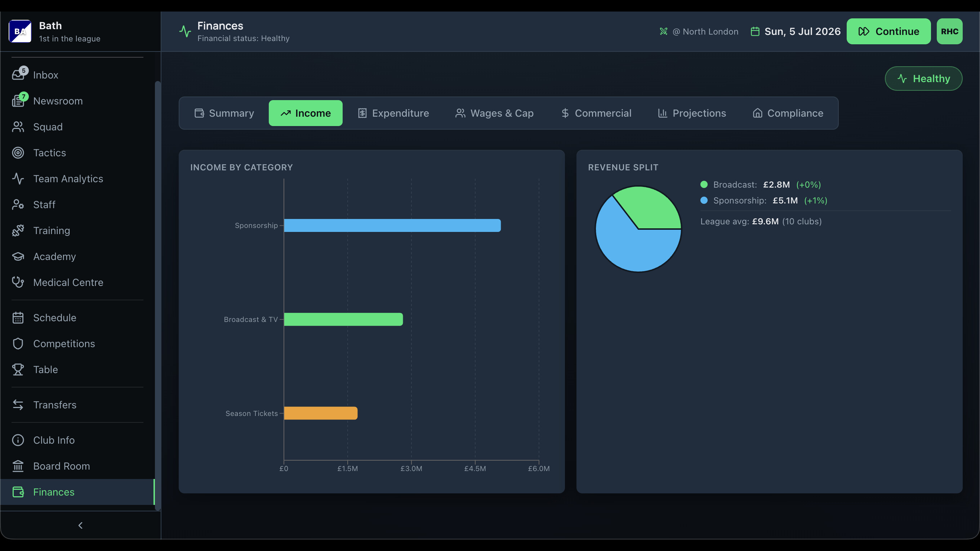Open the Schedule calendar icon
Viewport: 980px width, 551px height.
[x=18, y=318]
